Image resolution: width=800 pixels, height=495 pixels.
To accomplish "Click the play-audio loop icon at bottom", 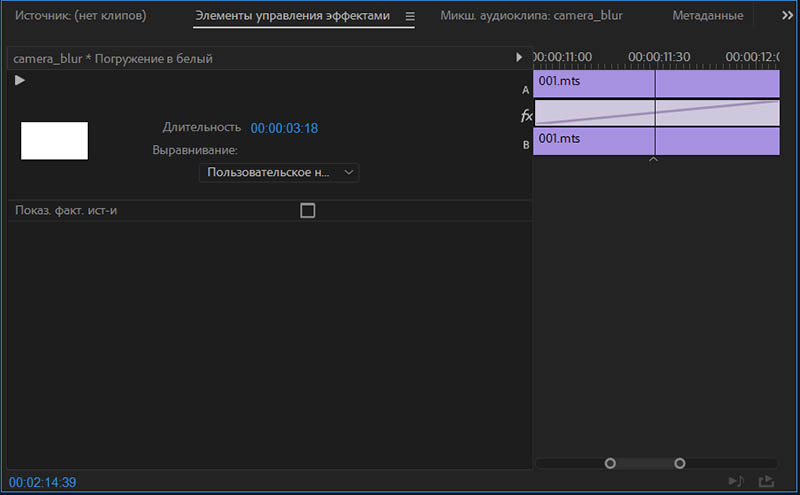I will coord(736,481).
